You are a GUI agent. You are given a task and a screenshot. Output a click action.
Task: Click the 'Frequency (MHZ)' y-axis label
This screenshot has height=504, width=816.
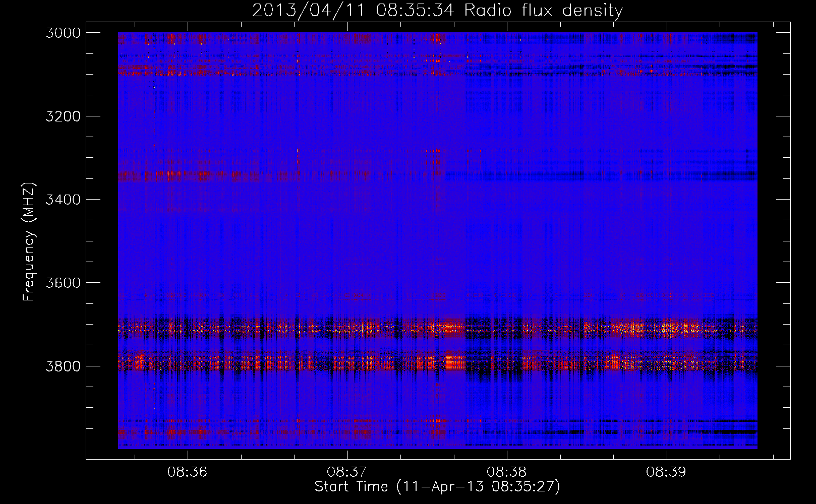[29, 242]
